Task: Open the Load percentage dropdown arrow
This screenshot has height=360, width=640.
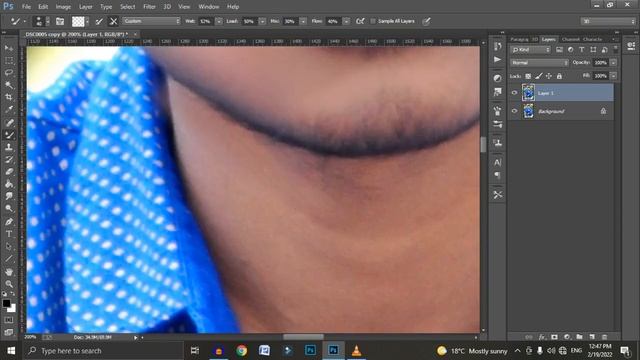Action: [x=262, y=21]
